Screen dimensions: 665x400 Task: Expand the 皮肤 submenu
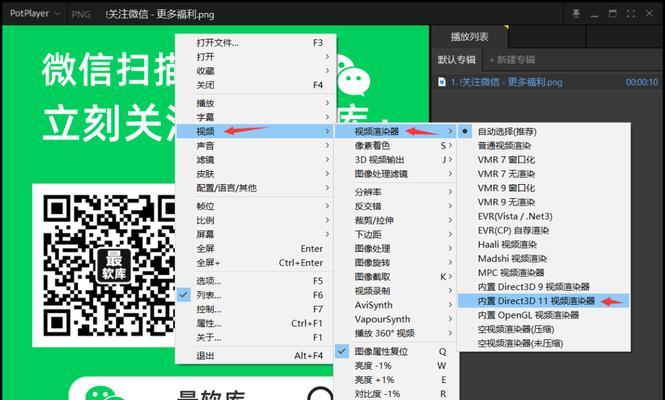tap(256, 173)
